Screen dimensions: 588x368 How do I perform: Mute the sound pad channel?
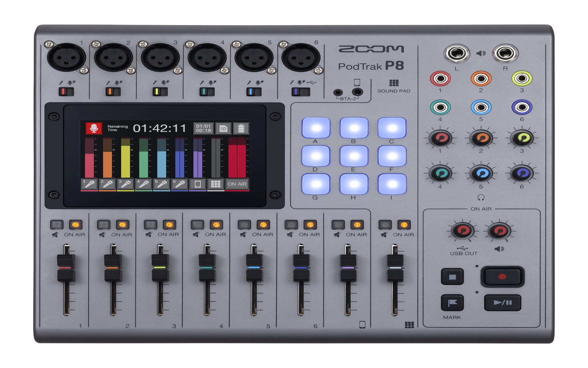coord(385,225)
